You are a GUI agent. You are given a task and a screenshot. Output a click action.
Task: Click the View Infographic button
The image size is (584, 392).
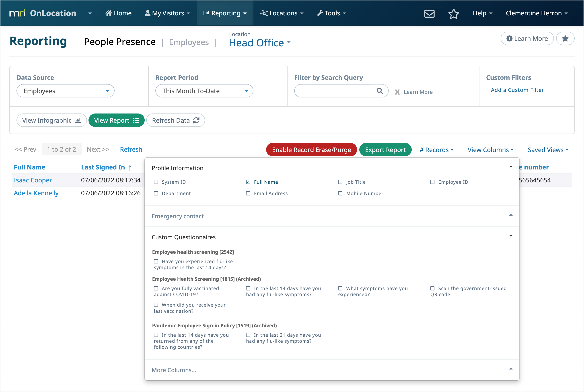pyautogui.click(x=51, y=120)
